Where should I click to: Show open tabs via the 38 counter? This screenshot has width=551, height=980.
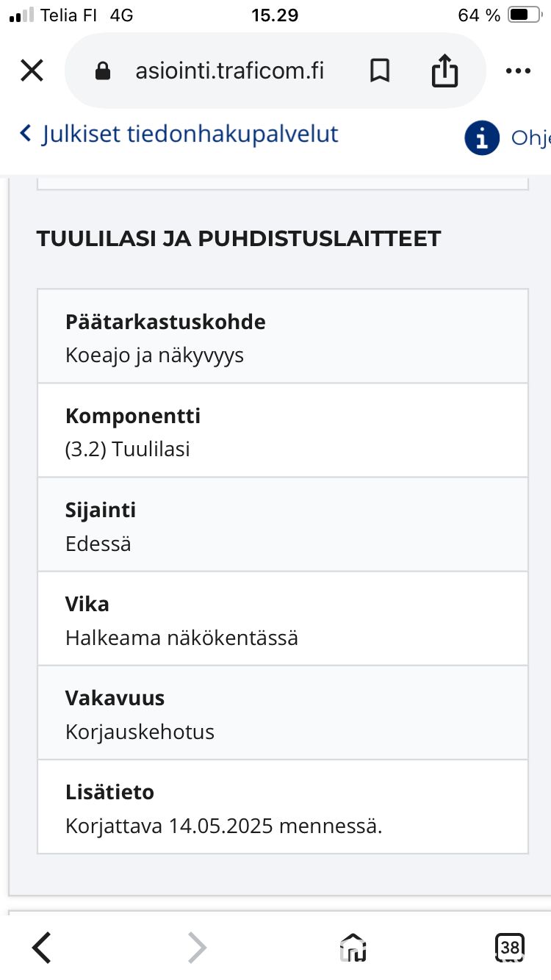coord(509,947)
